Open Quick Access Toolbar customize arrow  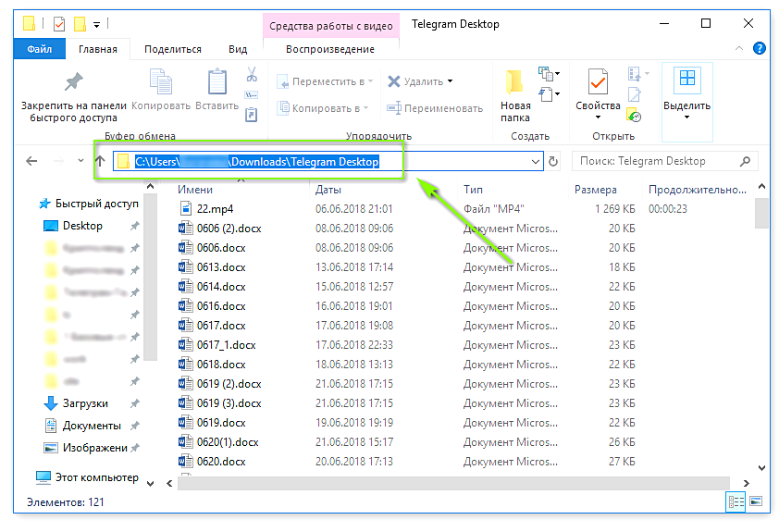96,24
